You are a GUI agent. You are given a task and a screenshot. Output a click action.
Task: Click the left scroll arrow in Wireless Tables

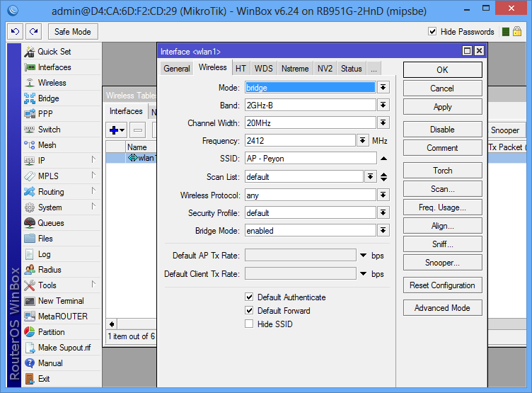pyautogui.click(x=112, y=324)
